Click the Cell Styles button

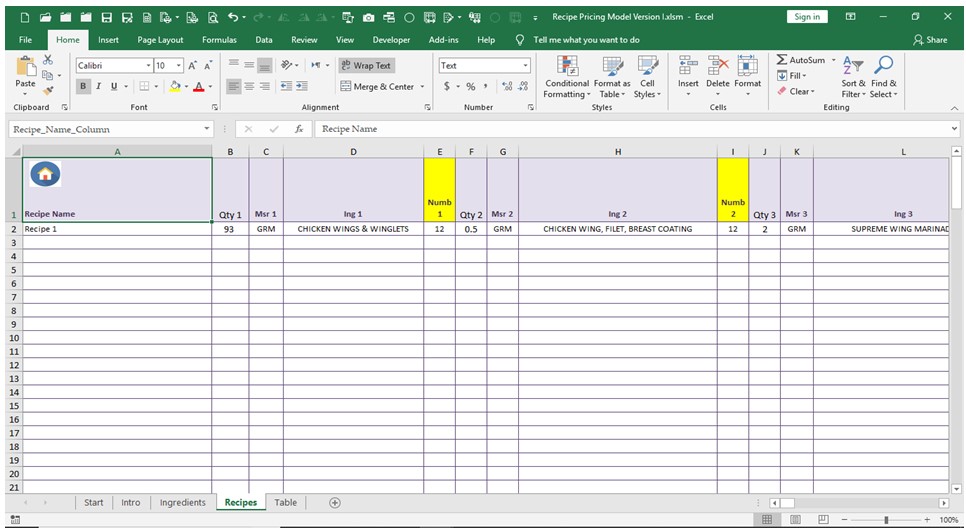[x=647, y=77]
